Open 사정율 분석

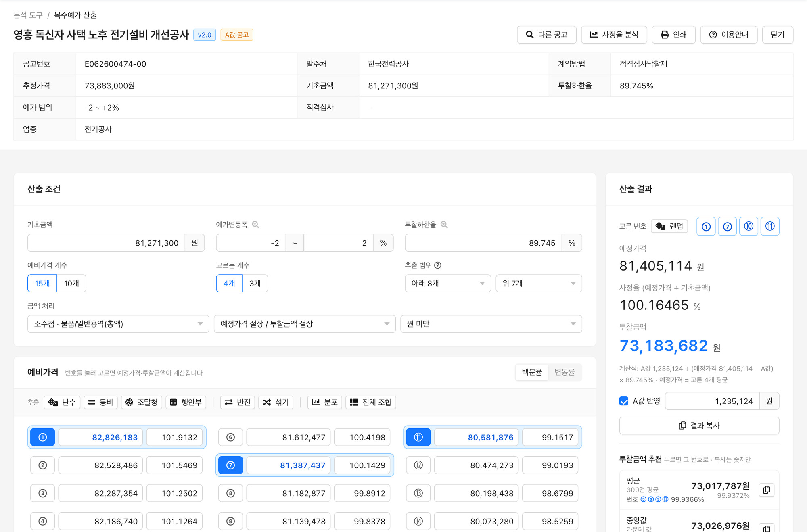614,35
